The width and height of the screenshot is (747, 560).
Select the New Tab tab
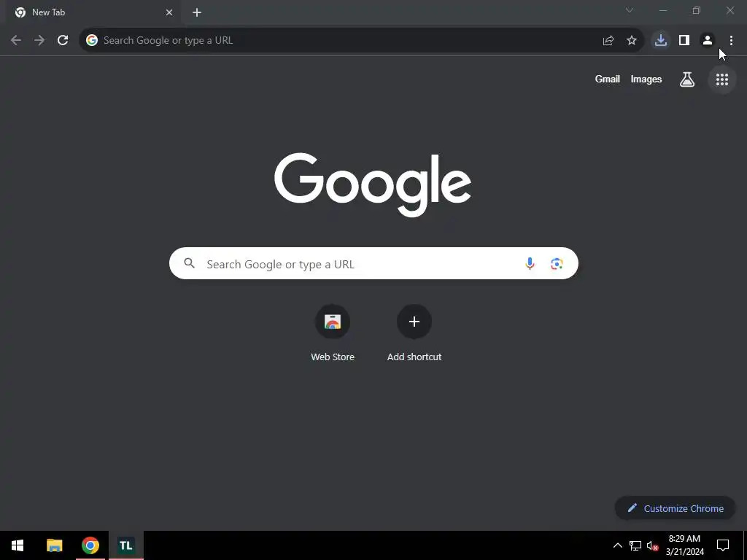[93, 12]
